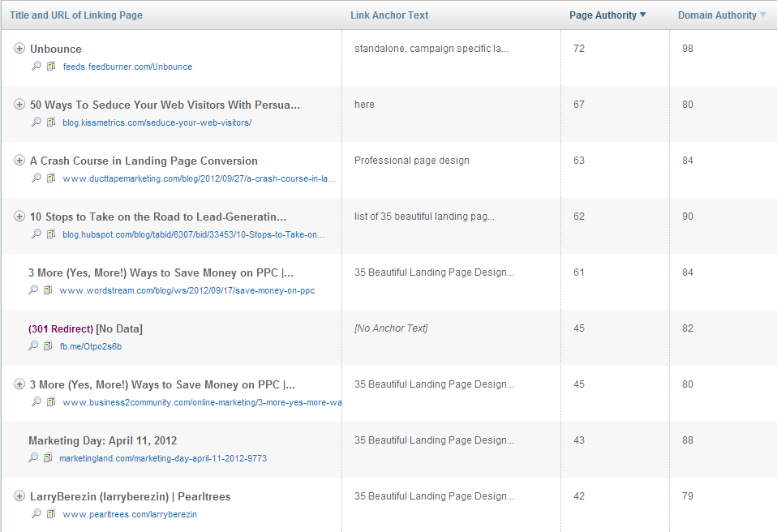Screen dimensions: 777x532
Task: Click Marketing Day: April 11, 2012 title
Action: 102,441
